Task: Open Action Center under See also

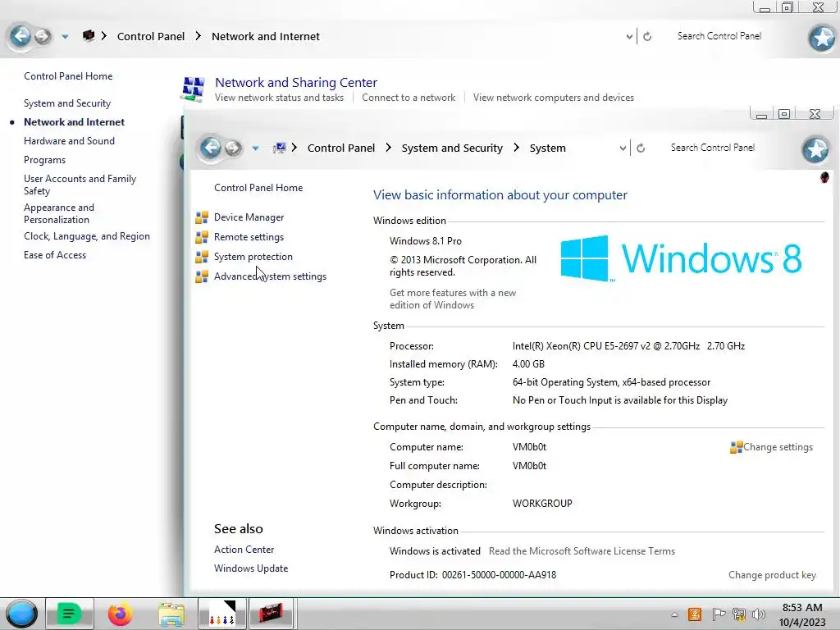Action: click(244, 550)
